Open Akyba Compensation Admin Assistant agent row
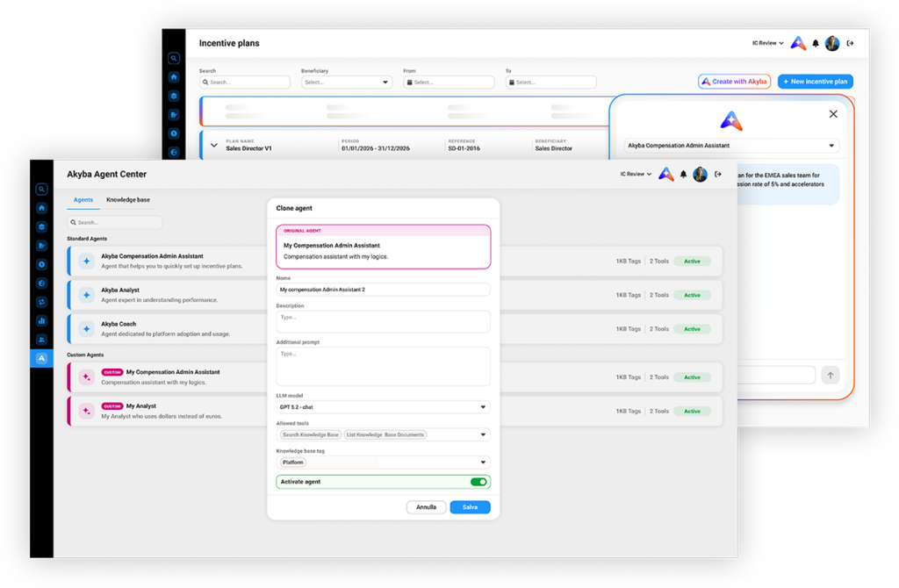 point(395,262)
